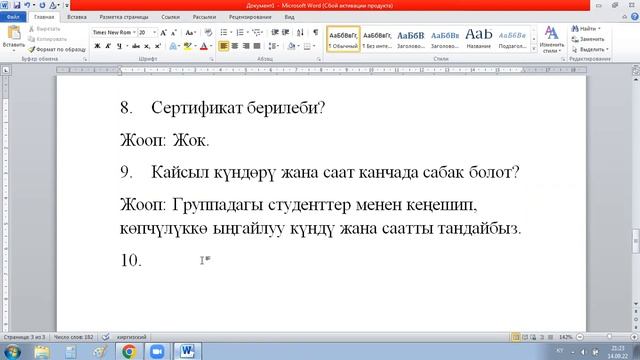Open Chrome from the taskbar

click(x=129, y=351)
